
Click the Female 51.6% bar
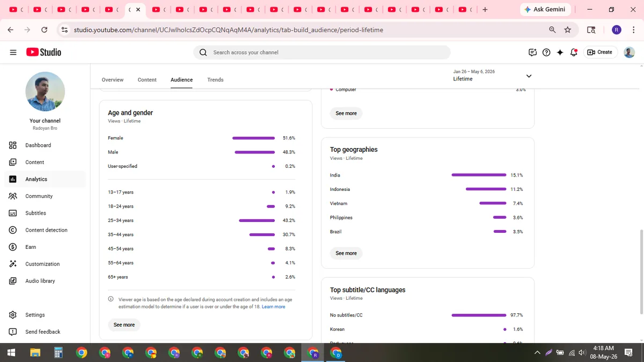tap(253, 138)
